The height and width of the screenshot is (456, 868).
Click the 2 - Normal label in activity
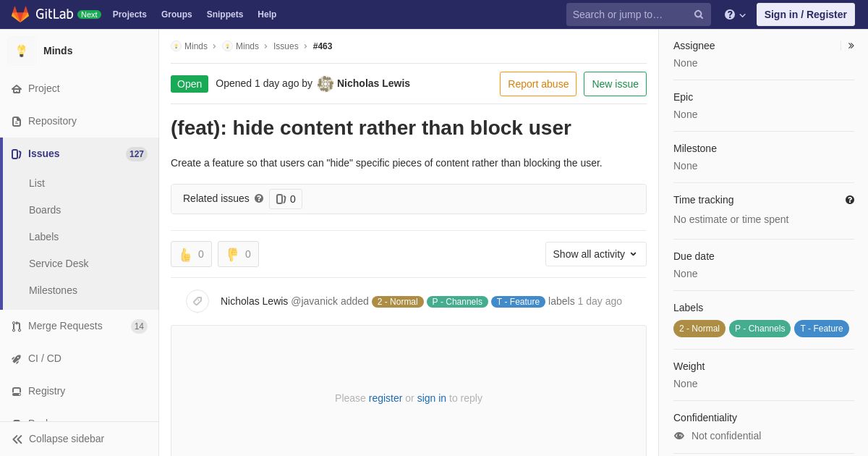398,302
